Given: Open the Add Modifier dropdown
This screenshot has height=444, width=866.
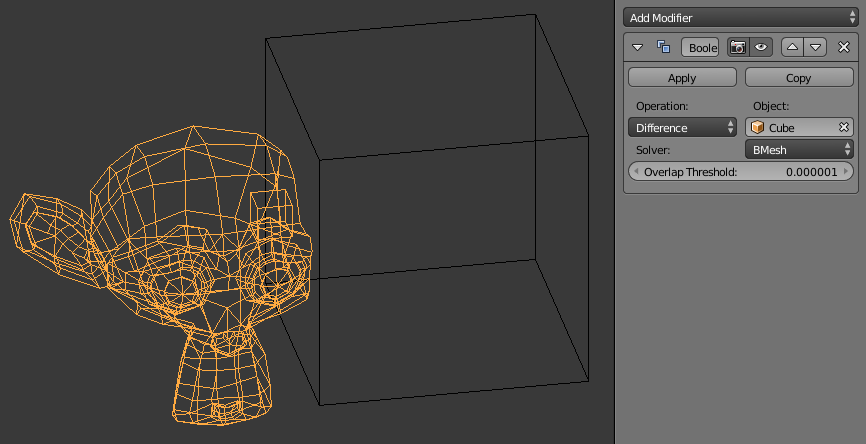Looking at the screenshot, I should point(741,18).
